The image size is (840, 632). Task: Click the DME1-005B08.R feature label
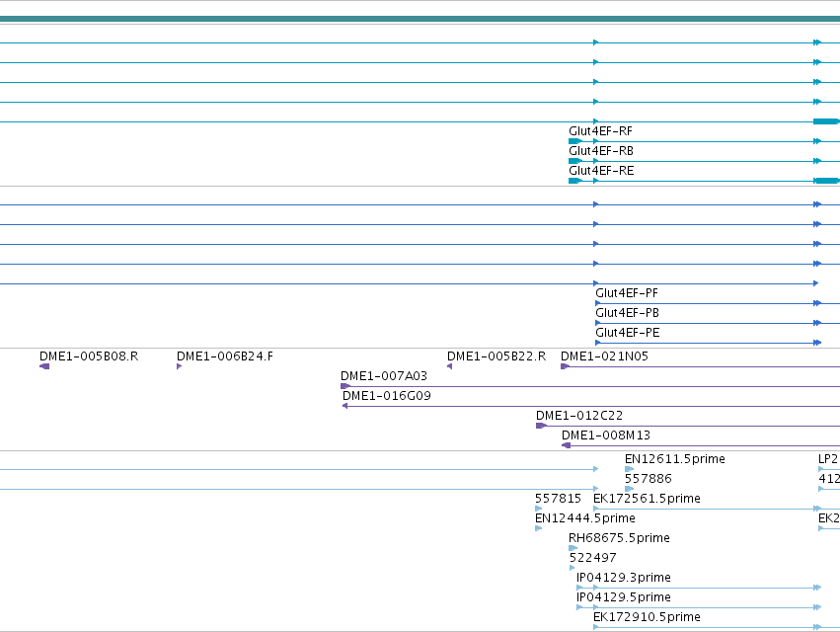pyautogui.click(x=89, y=356)
